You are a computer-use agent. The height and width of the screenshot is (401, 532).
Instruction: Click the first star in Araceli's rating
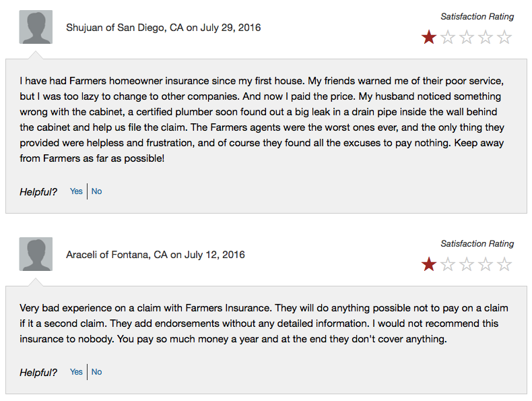pos(429,265)
